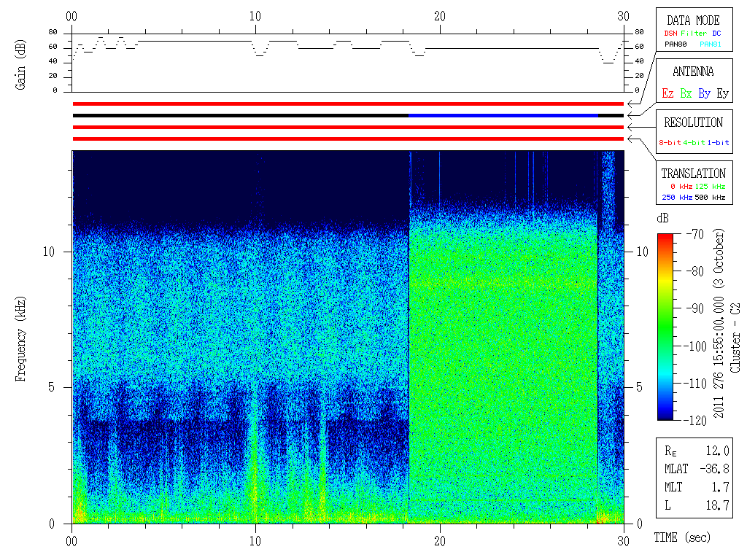747x560 pixels.
Task: Click the PAN80 label
Action: (676, 44)
